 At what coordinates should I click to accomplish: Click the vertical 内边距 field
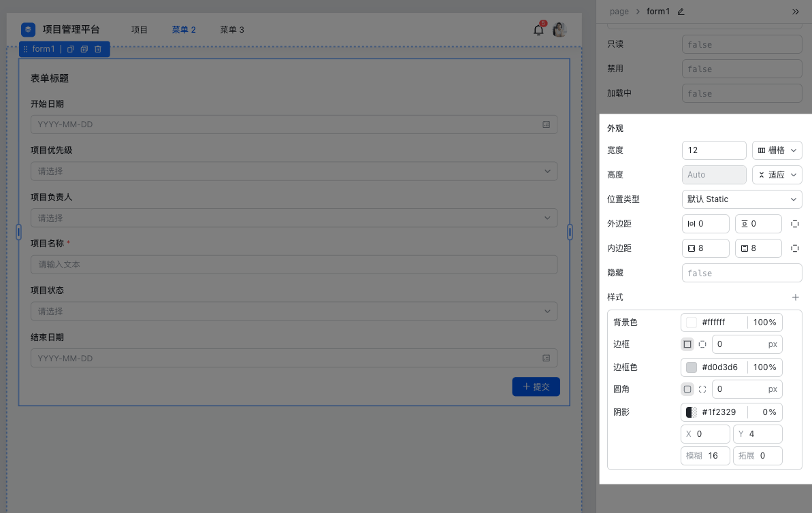click(758, 248)
